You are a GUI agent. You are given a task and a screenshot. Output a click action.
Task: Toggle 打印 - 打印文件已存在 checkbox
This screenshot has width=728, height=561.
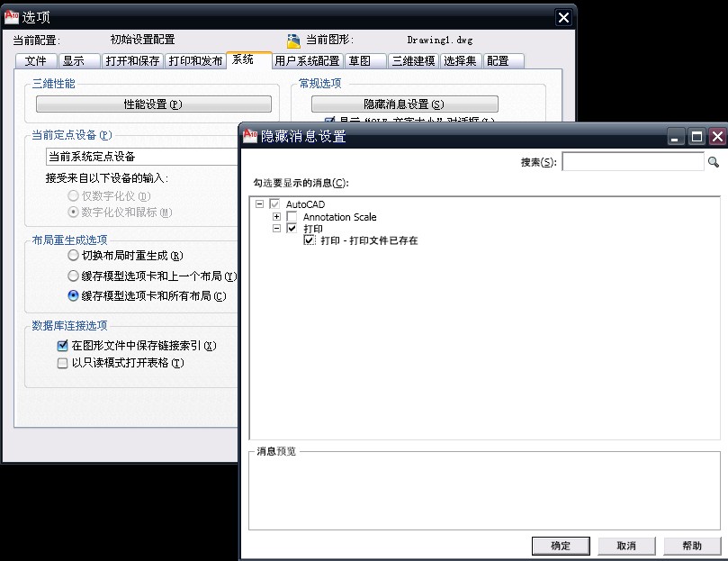[x=310, y=240]
